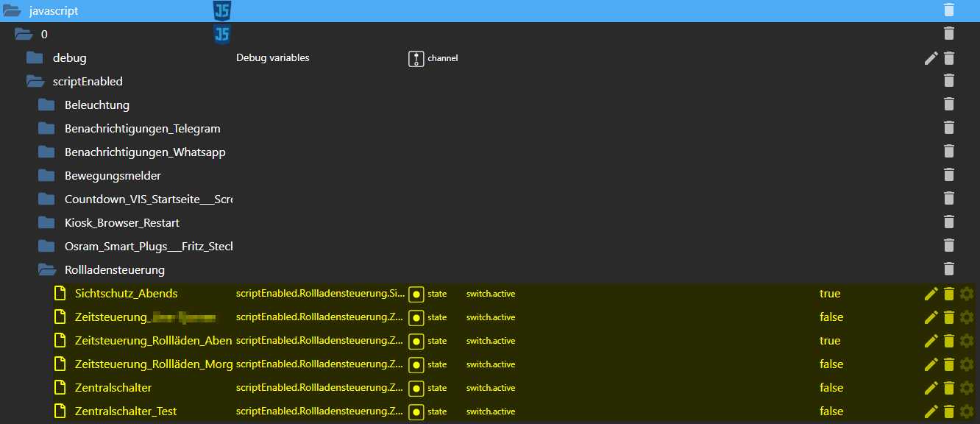Screen dimensions: 980x424
Task: Delete the Bewegungsmelder folder
Action: [949, 175]
